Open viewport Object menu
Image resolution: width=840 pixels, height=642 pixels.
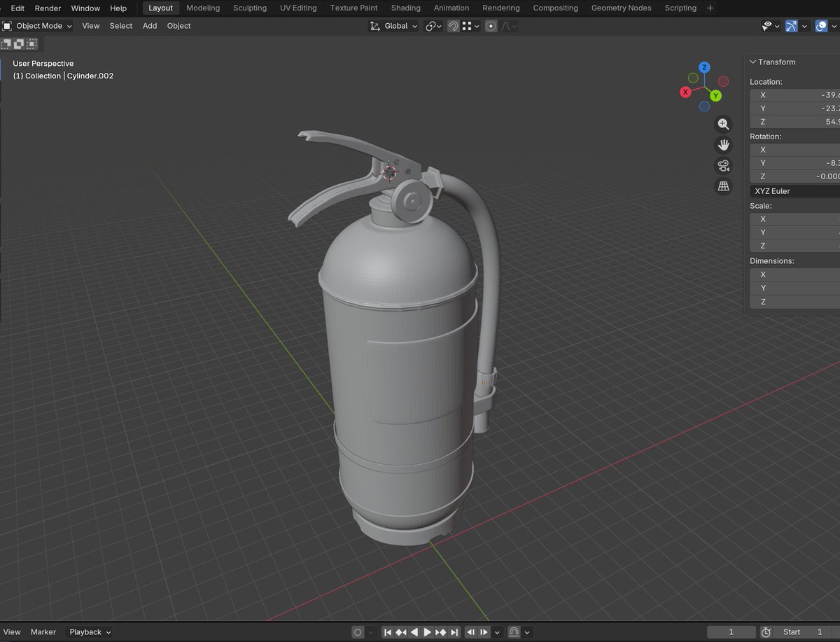pos(178,26)
